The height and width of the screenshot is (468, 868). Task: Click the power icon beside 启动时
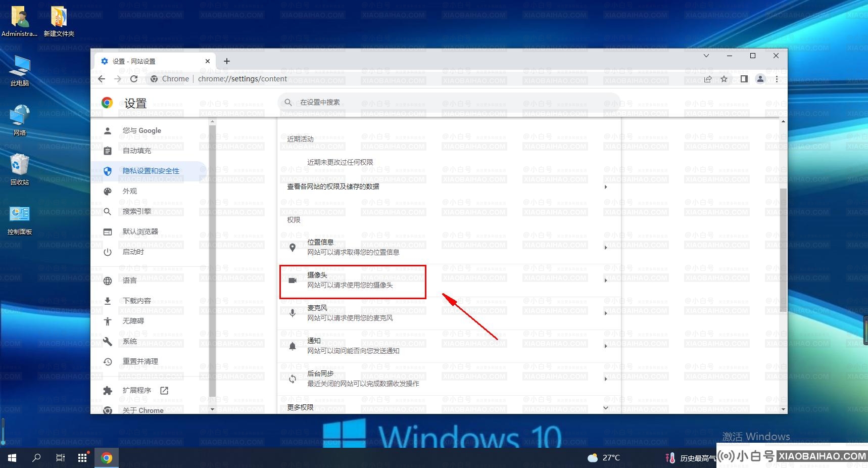[x=108, y=252]
